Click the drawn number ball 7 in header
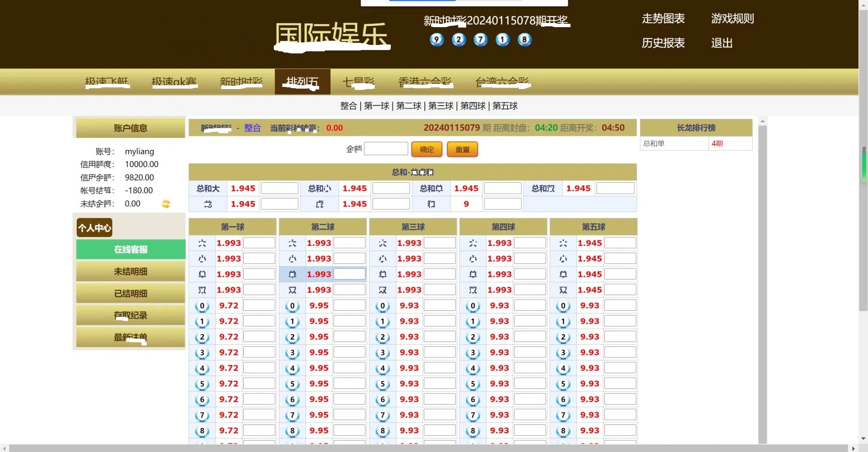The width and height of the screenshot is (868, 452). click(481, 40)
